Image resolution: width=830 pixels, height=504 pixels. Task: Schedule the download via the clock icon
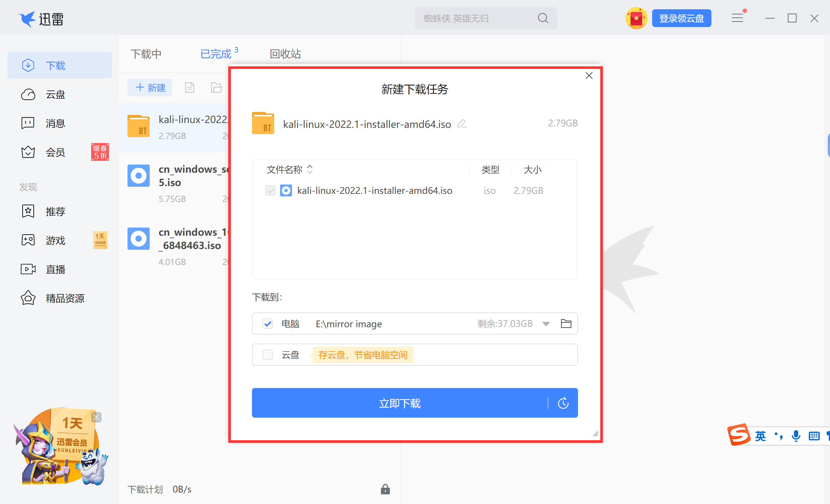pyautogui.click(x=563, y=403)
